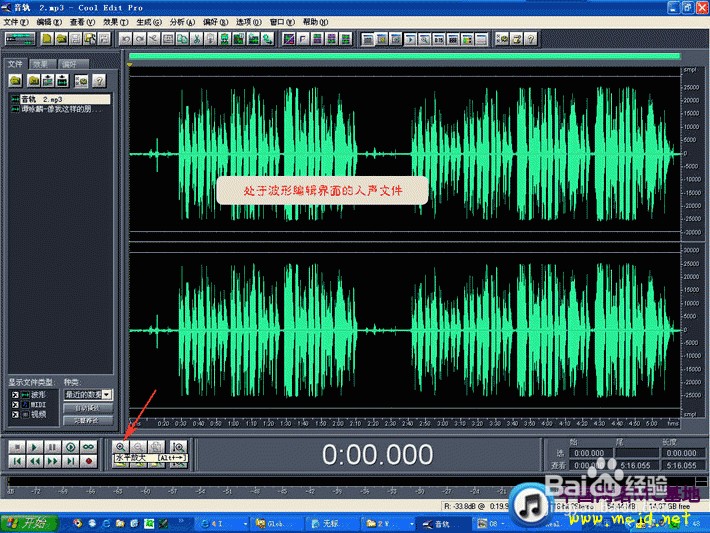Open the Windows 开始 start button
Image resolution: width=710 pixels, height=533 pixels.
tap(29, 523)
